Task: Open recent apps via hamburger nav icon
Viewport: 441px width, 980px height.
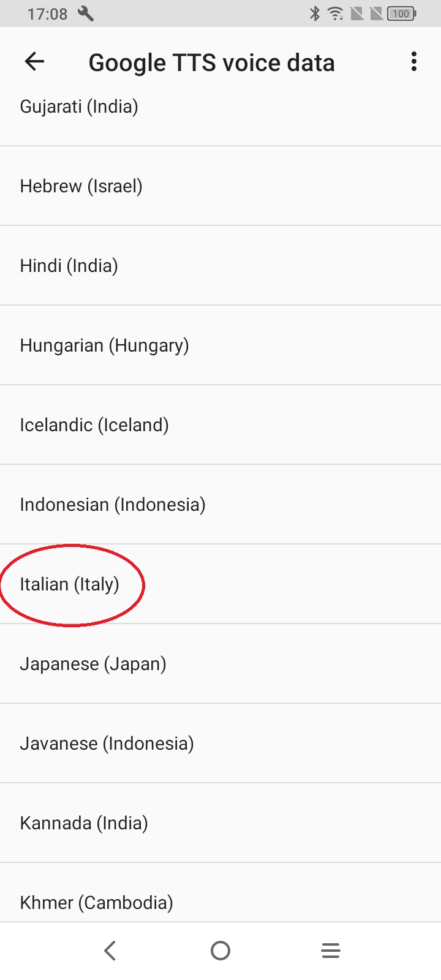Action: (331, 951)
